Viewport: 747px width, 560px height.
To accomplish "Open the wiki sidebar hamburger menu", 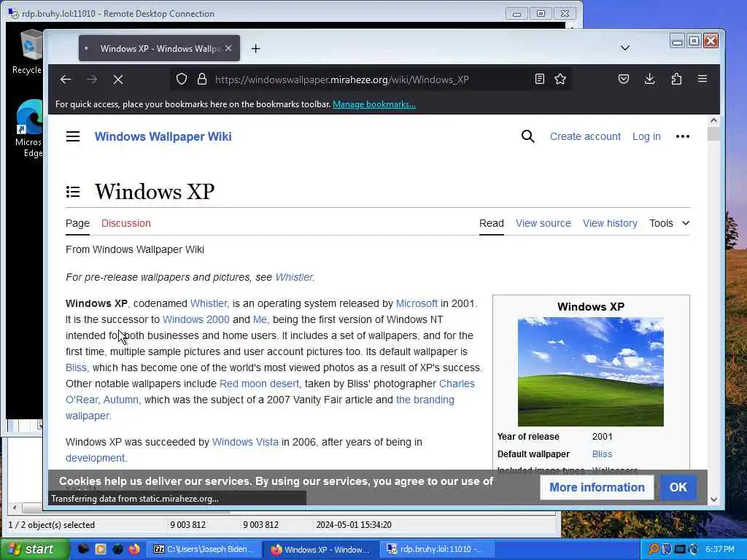I will click(x=73, y=136).
